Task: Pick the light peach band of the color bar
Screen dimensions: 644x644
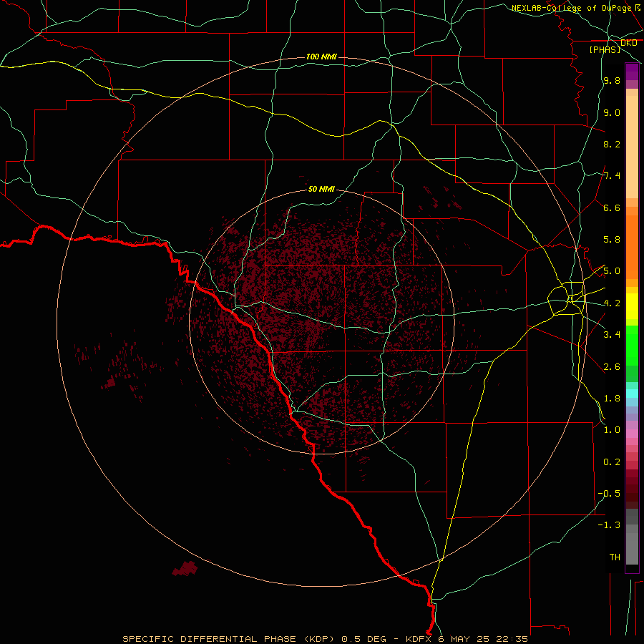Action: pyautogui.click(x=632, y=147)
